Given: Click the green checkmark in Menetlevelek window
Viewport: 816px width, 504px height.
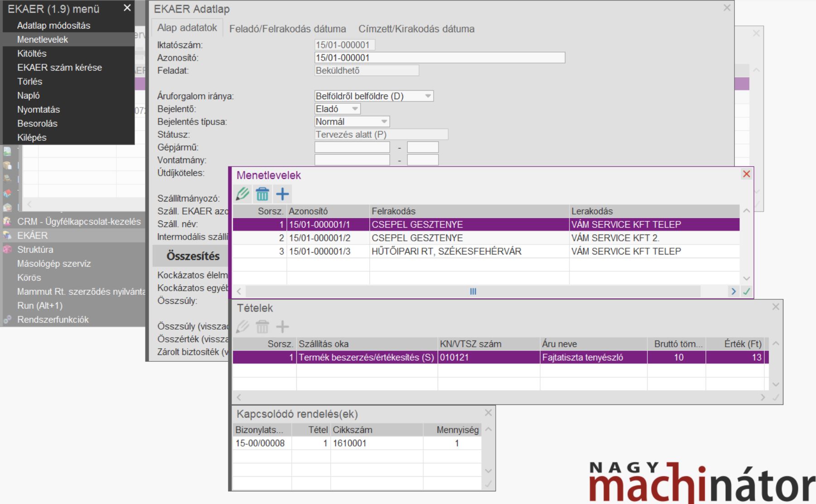Looking at the screenshot, I should point(746,292).
